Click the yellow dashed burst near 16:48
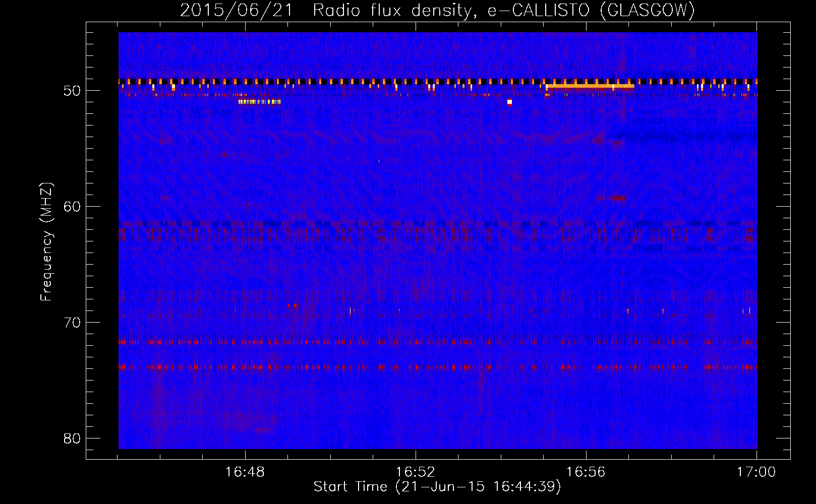 (260, 102)
